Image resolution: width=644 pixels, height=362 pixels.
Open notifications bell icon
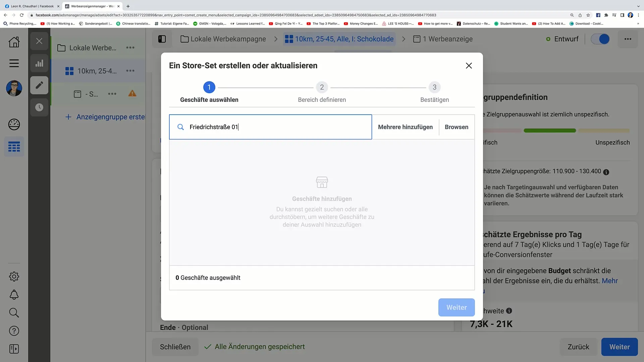[x=14, y=295]
